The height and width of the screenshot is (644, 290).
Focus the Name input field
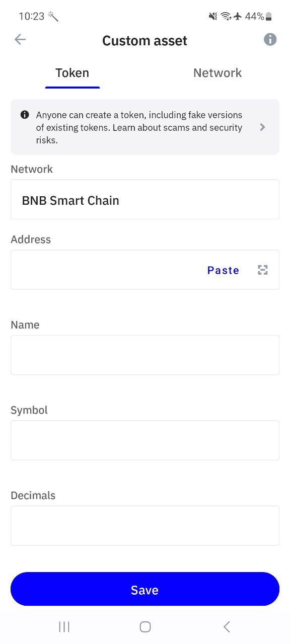point(145,355)
